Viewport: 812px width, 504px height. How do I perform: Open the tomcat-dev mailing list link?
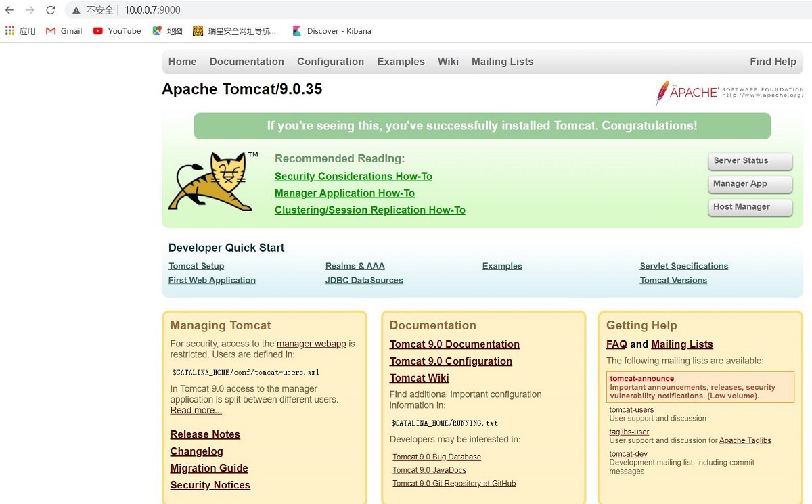[629, 454]
